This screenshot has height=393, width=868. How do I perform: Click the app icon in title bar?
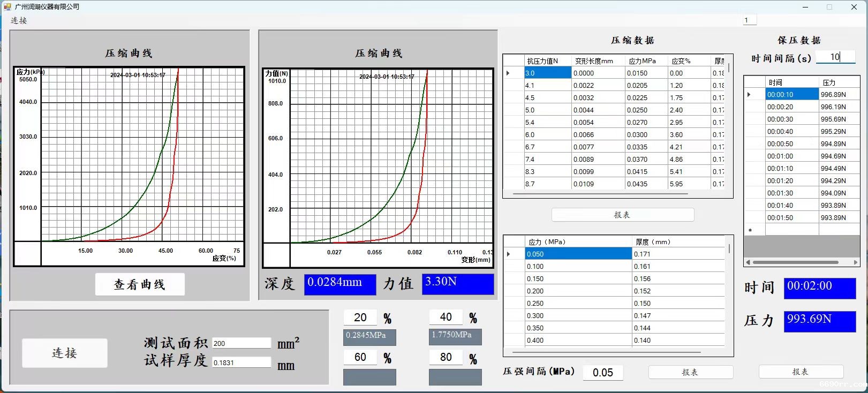point(7,7)
